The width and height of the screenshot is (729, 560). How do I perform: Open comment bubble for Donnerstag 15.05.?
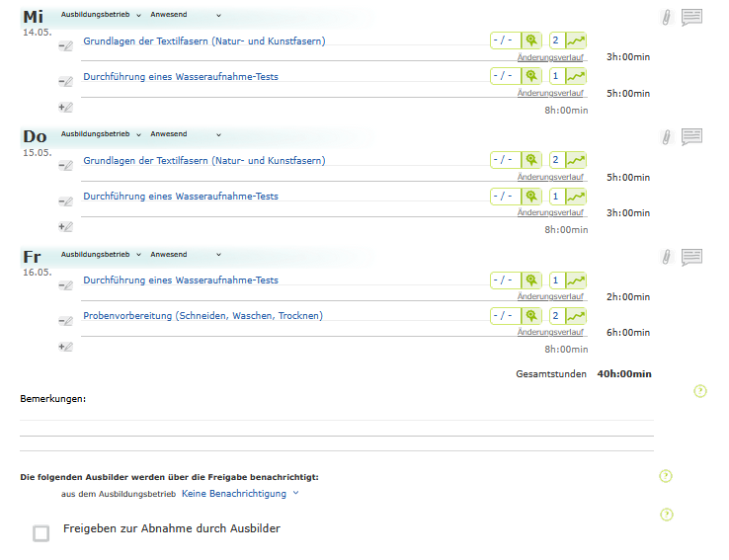(x=691, y=136)
